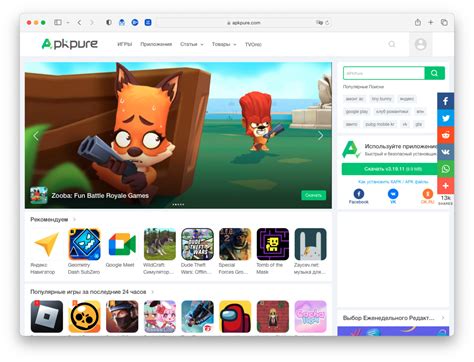Show the previous banner slide
Image resolution: width=474 pixels, height=362 pixels.
coord(36,136)
